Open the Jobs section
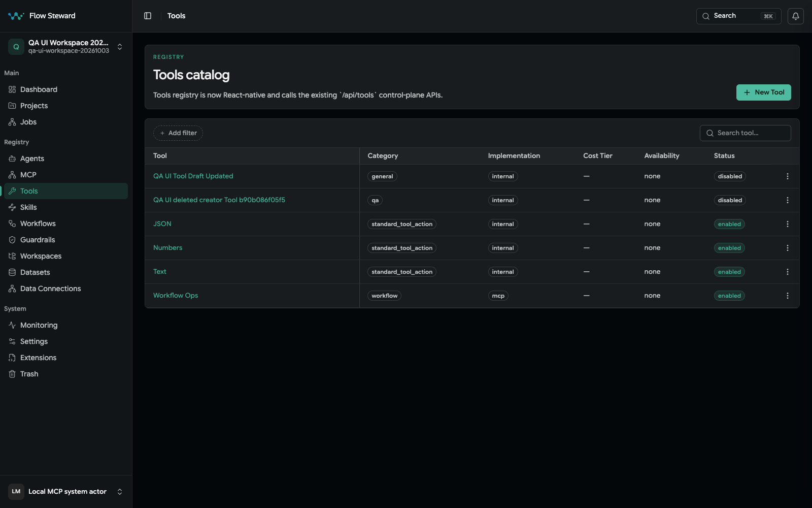812x508 pixels. point(66,122)
